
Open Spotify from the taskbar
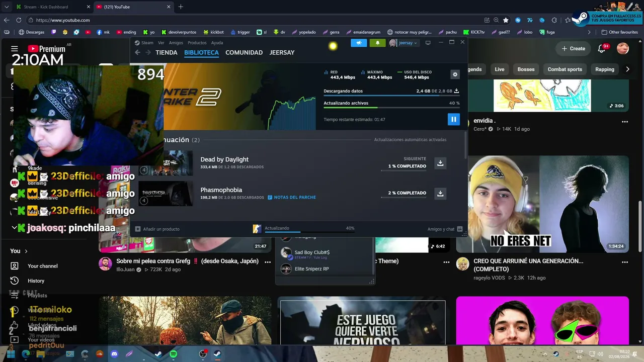point(173,354)
